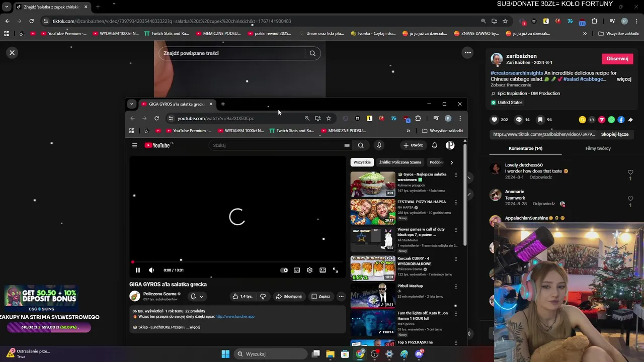This screenshot has height=362, width=644.
Task: Go to the YouTube home logo
Action: 157,145
